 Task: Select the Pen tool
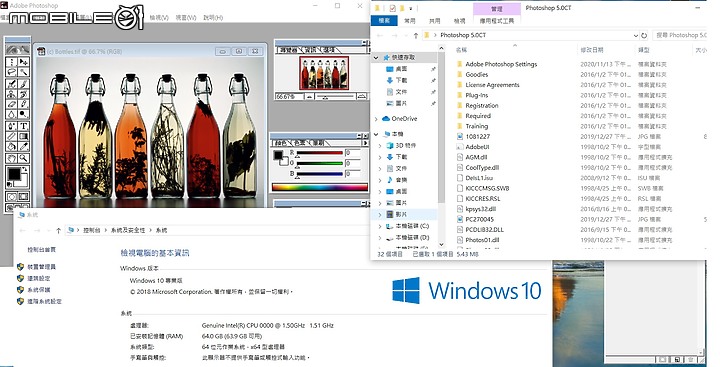(x=12, y=126)
